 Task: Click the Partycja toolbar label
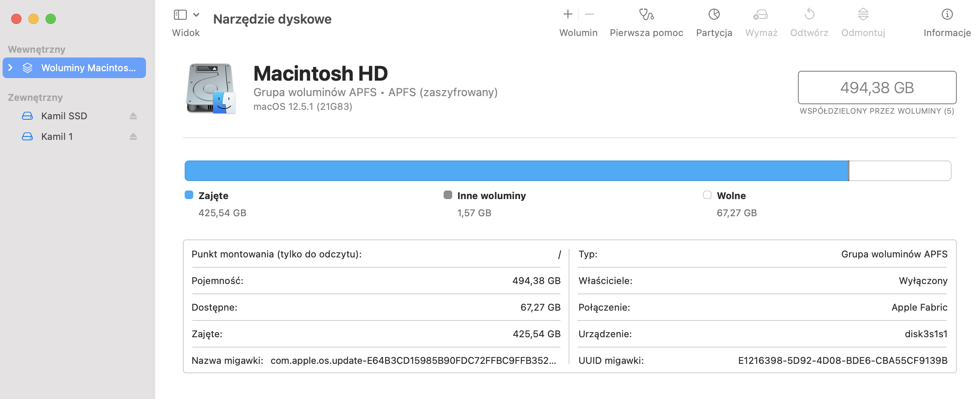click(714, 33)
